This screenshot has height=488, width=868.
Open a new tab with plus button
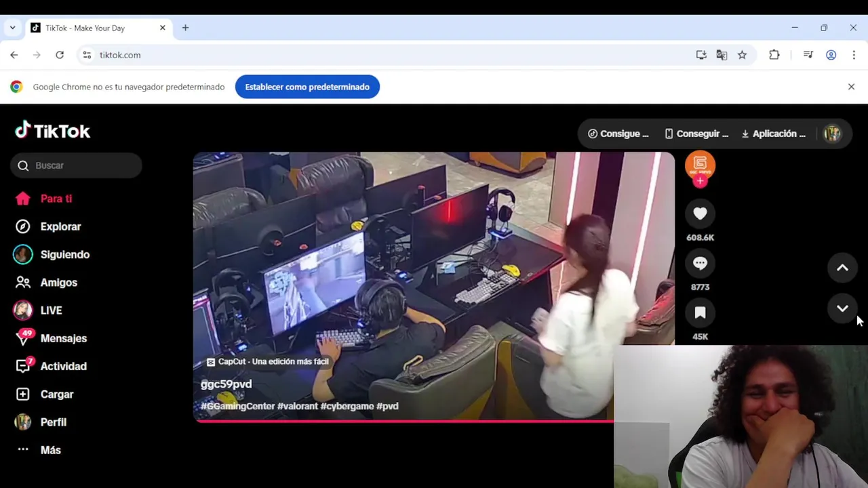point(185,28)
